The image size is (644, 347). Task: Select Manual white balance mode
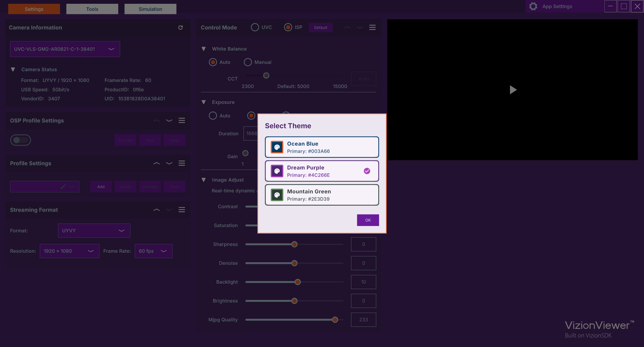tap(248, 62)
